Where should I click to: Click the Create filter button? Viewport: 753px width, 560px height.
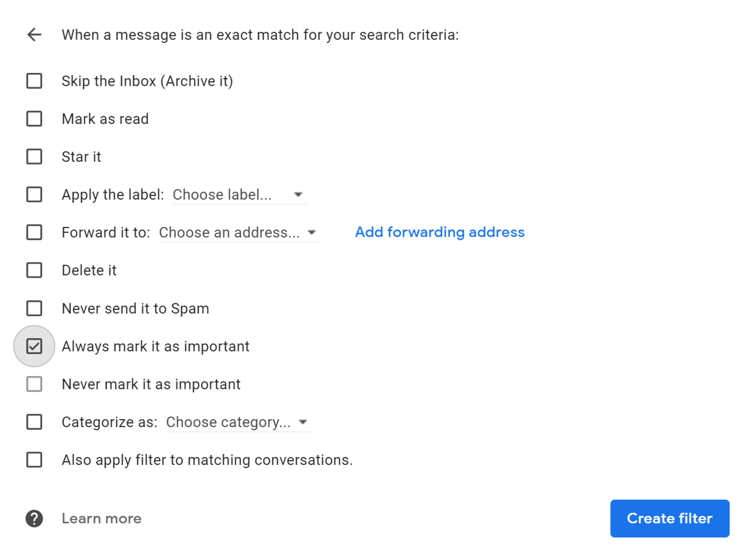tap(670, 519)
